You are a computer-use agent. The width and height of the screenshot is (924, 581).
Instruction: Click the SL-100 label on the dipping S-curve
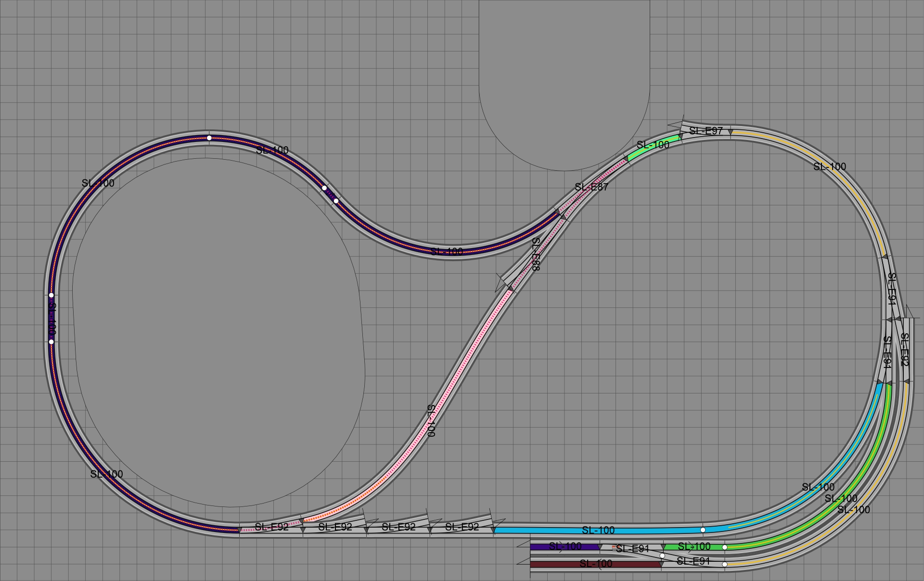click(x=447, y=252)
